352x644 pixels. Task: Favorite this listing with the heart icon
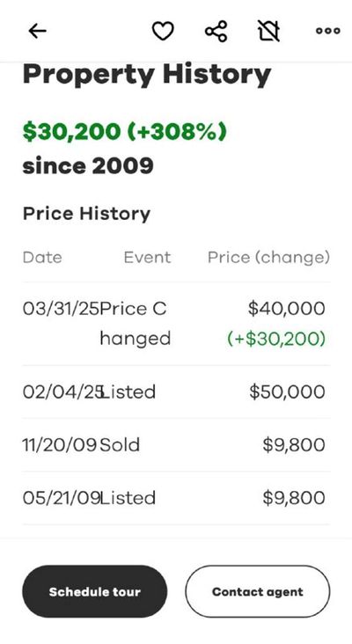pyautogui.click(x=163, y=31)
